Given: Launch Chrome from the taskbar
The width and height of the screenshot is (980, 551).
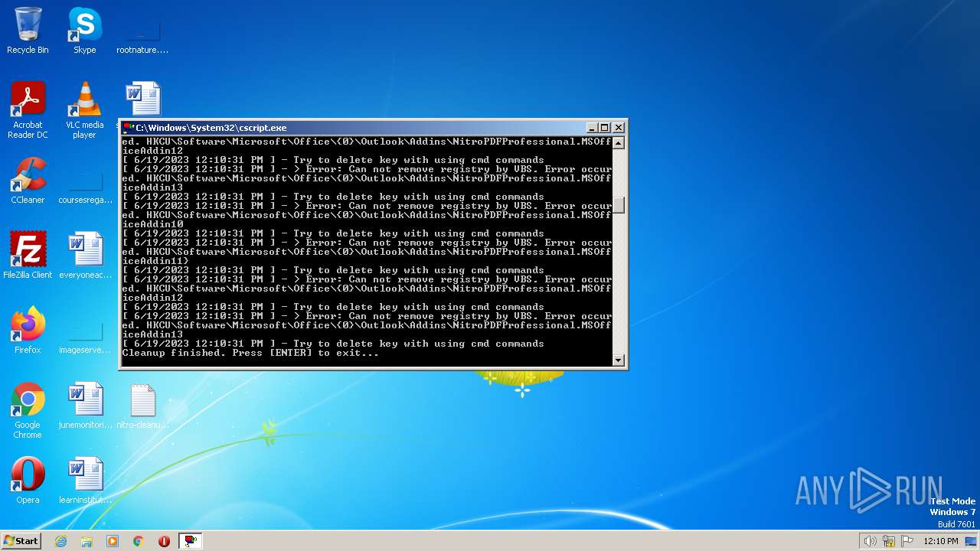Looking at the screenshot, I should tap(139, 541).
